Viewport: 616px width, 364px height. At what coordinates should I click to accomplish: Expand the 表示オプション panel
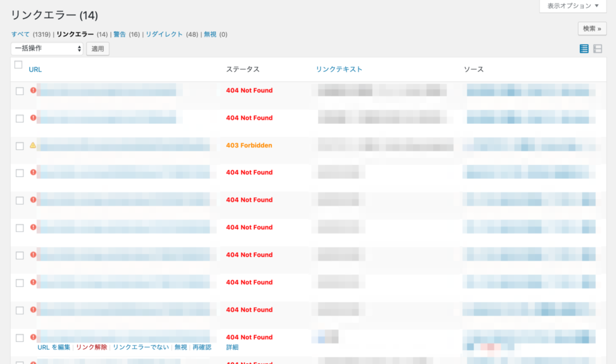pyautogui.click(x=573, y=6)
